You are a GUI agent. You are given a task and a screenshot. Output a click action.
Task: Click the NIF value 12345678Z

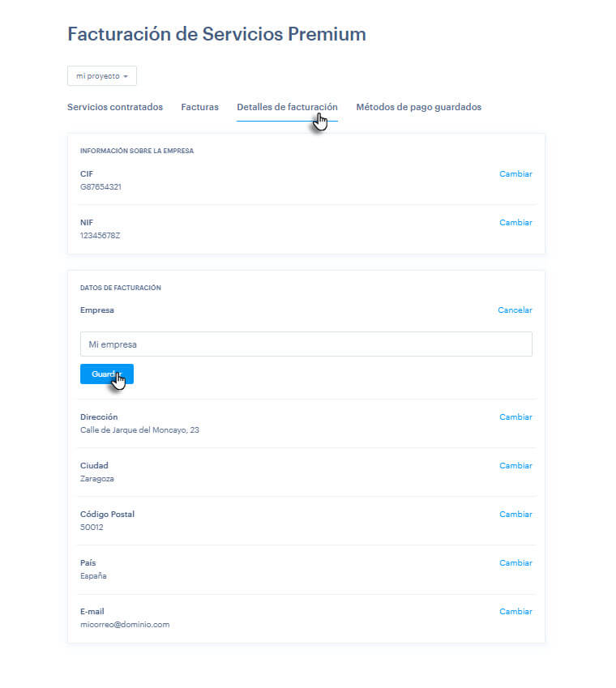tap(101, 236)
